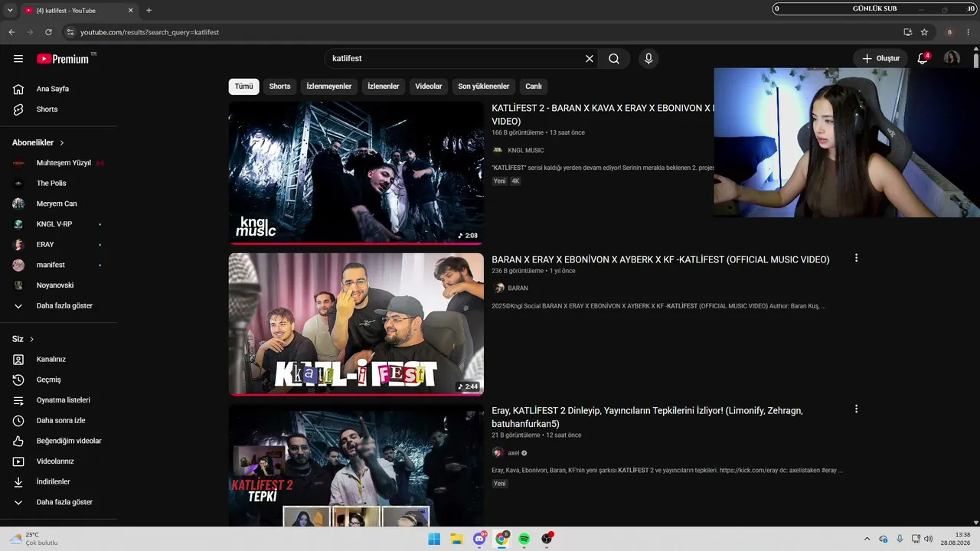Click the address bar URL
The image size is (980, 551).
150,32
